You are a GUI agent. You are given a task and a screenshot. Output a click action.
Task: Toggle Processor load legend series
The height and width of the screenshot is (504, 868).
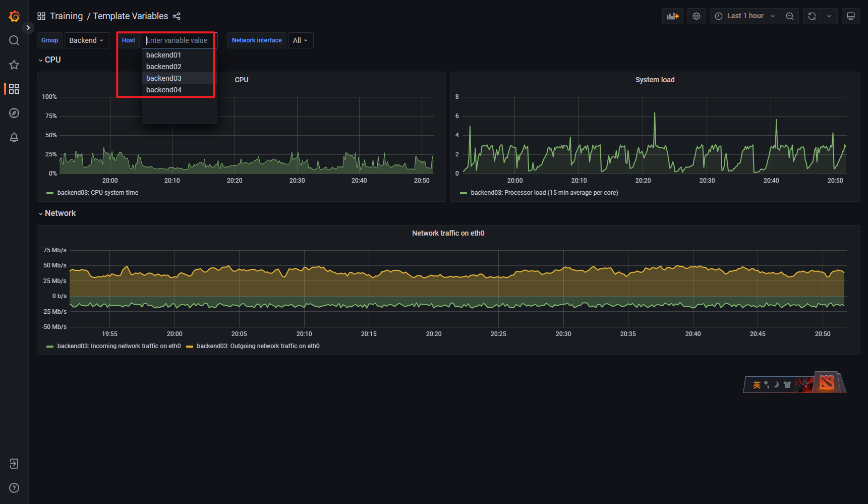544,193
